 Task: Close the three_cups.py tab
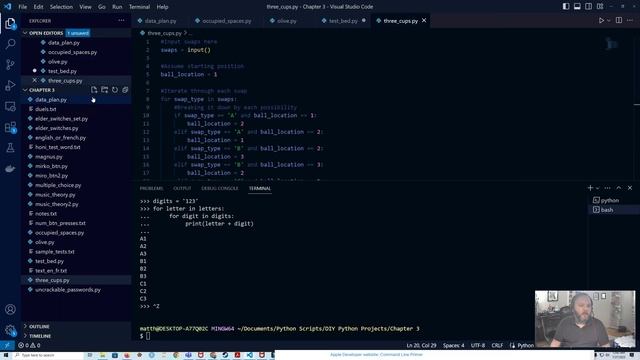coord(424,20)
